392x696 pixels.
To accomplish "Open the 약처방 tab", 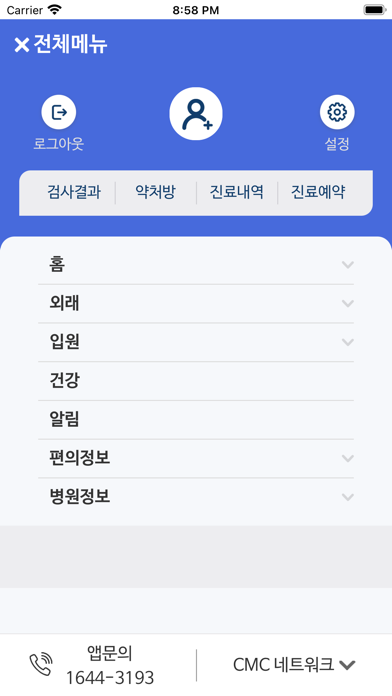I will [x=155, y=192].
